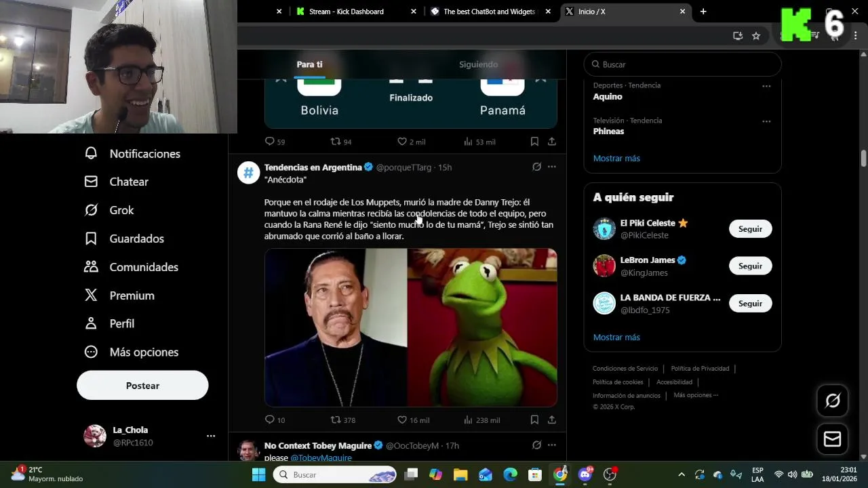Open Política de cookies link
Screen dimensions: 868x488
pos(618,382)
